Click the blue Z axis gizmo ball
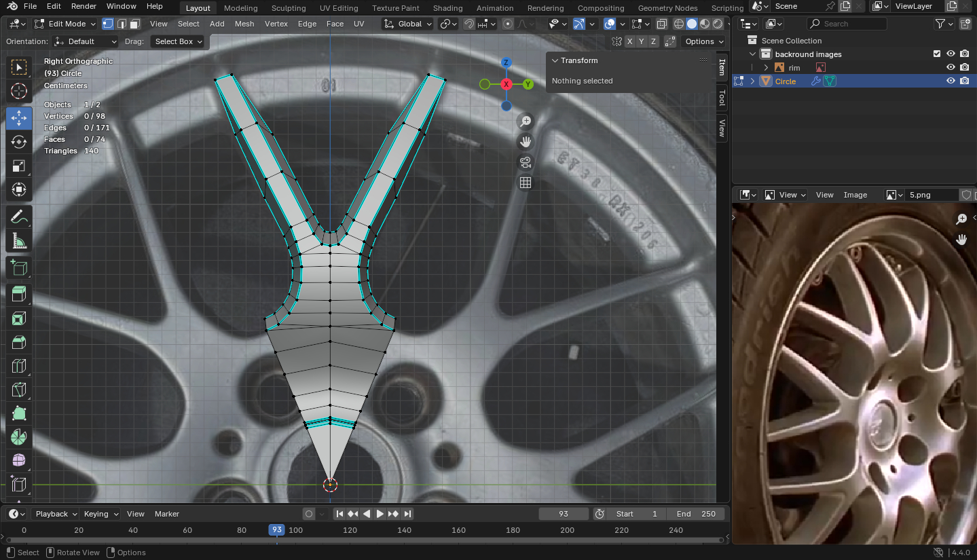The width and height of the screenshot is (977, 560). [506, 62]
